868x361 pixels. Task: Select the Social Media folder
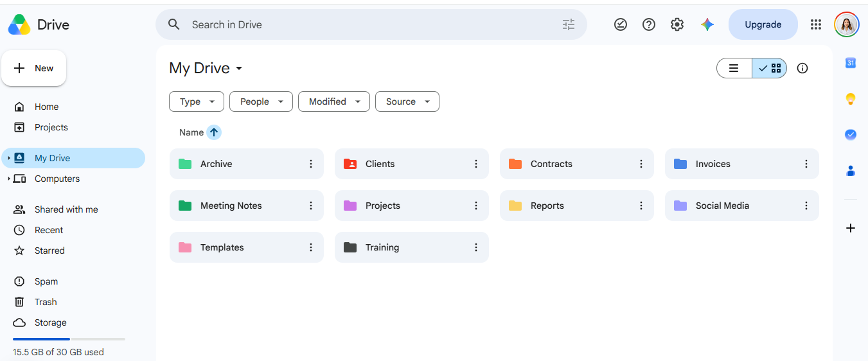click(x=742, y=206)
